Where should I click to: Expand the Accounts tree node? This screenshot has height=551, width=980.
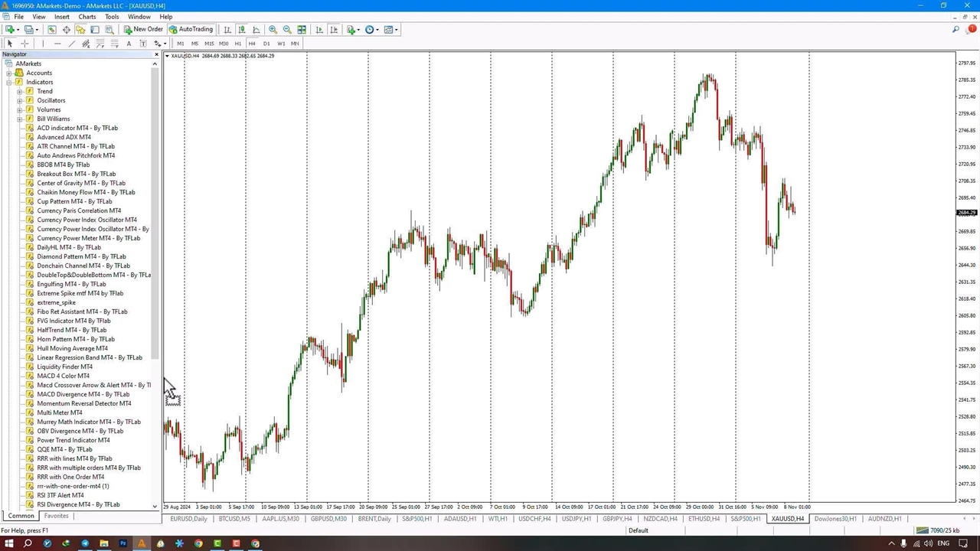[9, 73]
